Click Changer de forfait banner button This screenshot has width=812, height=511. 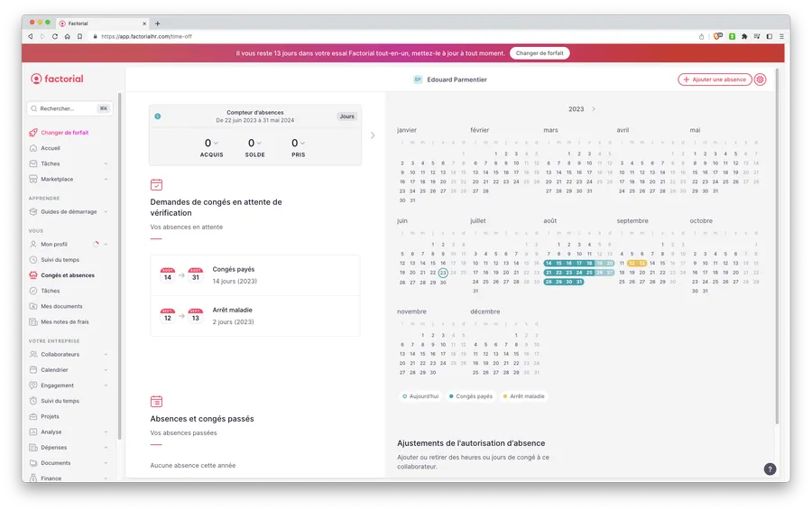click(540, 53)
